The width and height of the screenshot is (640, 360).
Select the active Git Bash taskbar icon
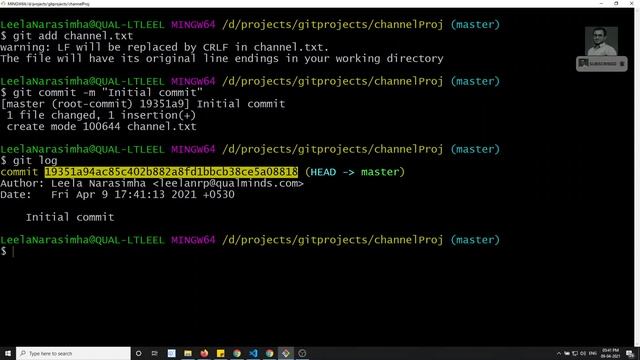click(x=286, y=353)
